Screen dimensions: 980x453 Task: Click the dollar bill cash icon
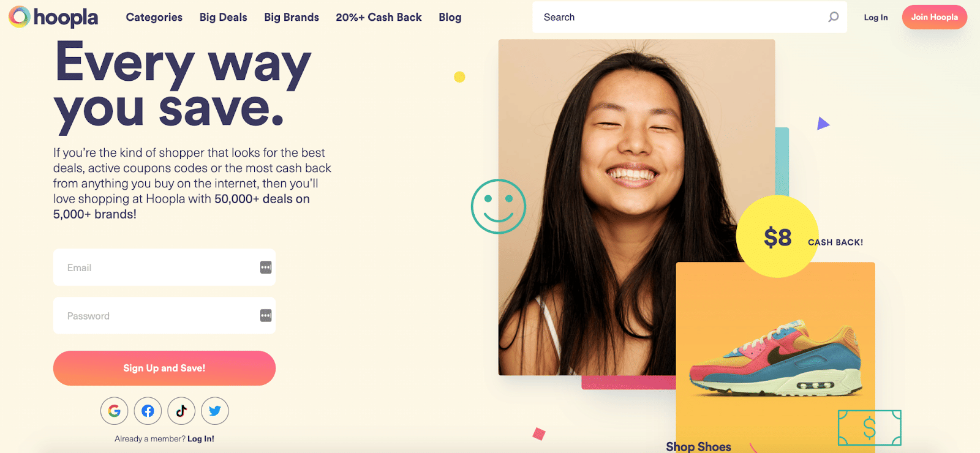coord(869,428)
